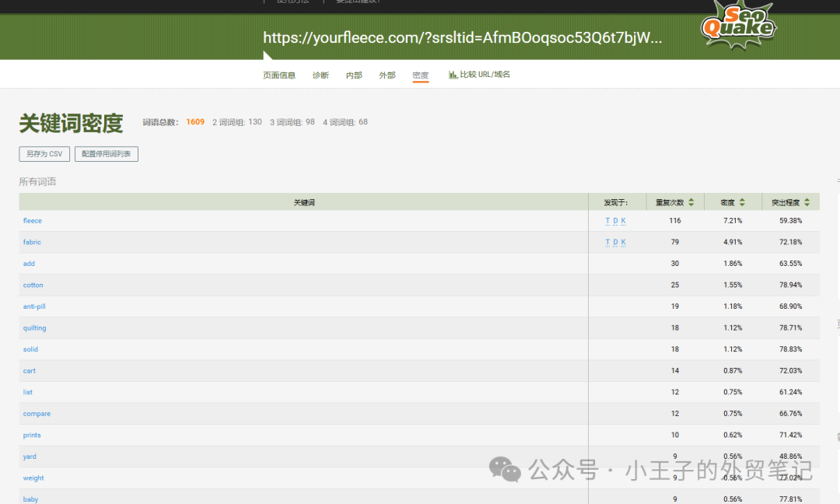
Task: Click the sort arrows in 重复次数 header
Action: 691,202
